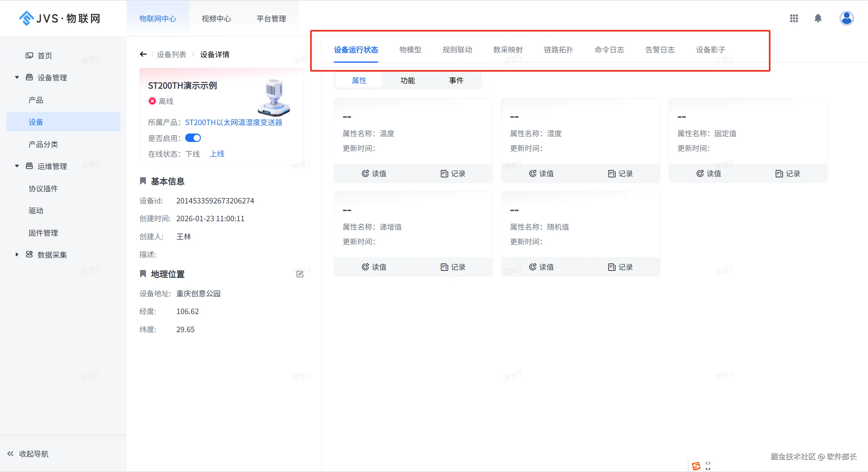Screen dimensions: 868x472
Task: Open the ST200TH以太网温湿度变送器 product link
Action: [x=233, y=122]
